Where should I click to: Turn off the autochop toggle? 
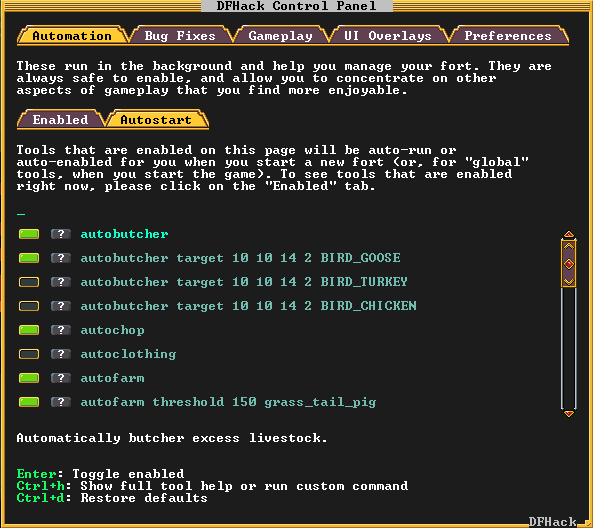coord(29,330)
